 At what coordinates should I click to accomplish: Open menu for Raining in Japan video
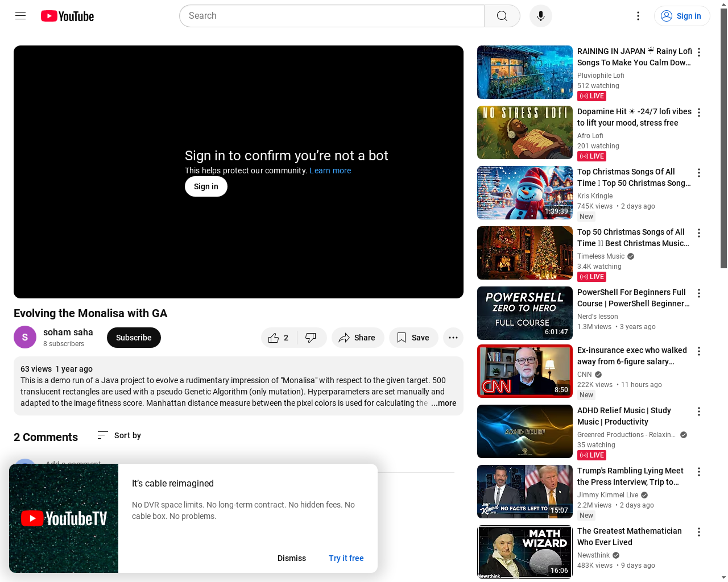(699, 52)
